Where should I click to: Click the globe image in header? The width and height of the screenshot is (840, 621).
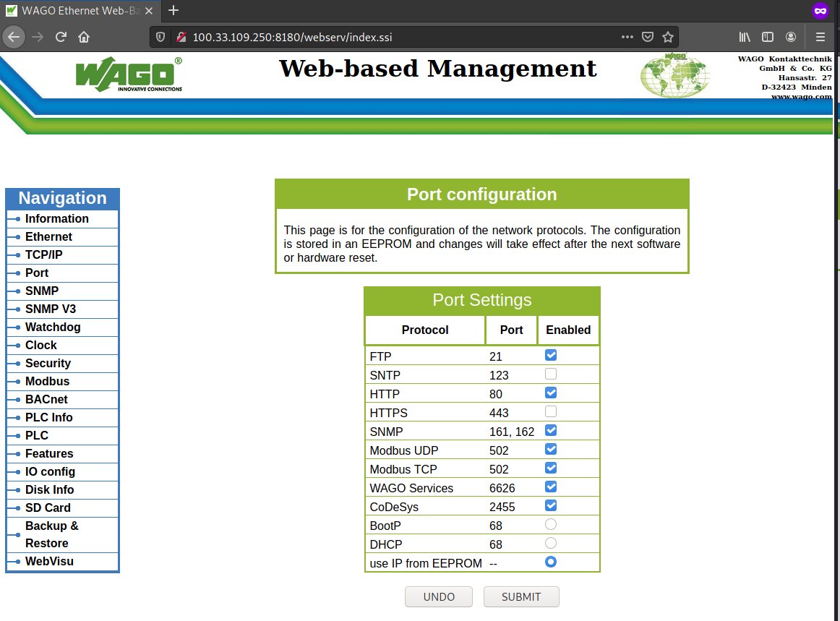pyautogui.click(x=675, y=75)
